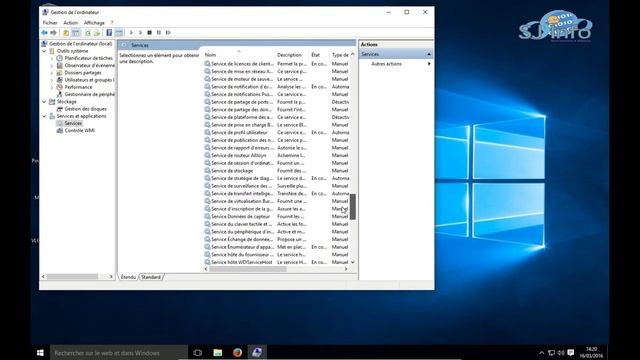Select Service du clavier tactile row
Viewport: 640px width, 360px height.
[276, 224]
